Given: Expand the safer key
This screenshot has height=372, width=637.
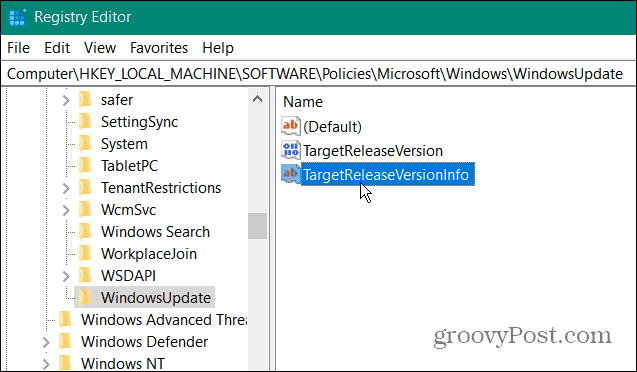Looking at the screenshot, I should click(x=66, y=100).
